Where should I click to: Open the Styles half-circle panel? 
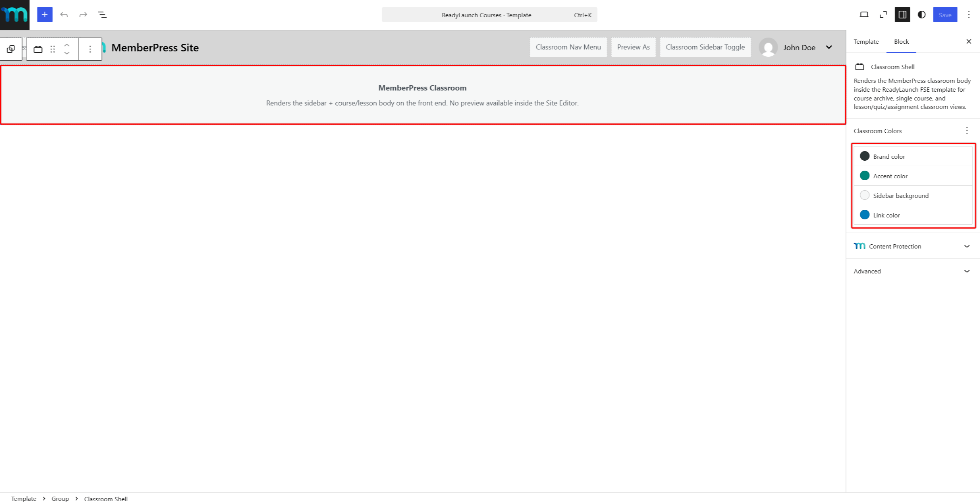tap(921, 15)
